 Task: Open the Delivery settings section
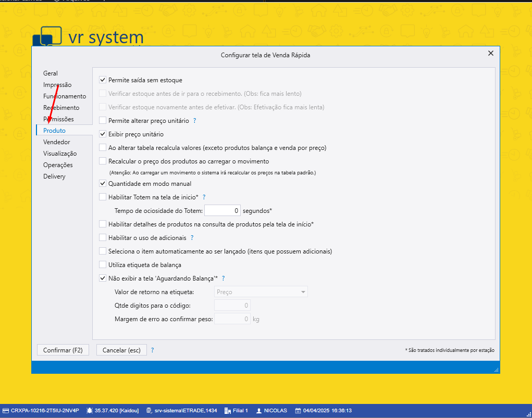click(x=54, y=176)
